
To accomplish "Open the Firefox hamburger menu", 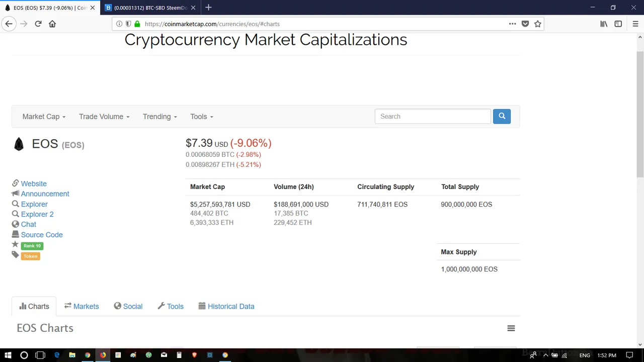I will coord(635,24).
